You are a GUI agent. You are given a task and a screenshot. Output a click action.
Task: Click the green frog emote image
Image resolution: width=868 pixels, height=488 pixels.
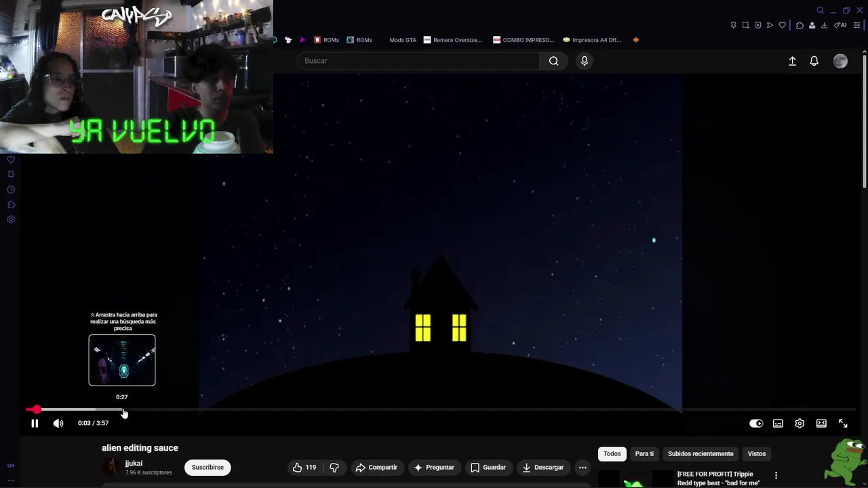tap(846, 462)
